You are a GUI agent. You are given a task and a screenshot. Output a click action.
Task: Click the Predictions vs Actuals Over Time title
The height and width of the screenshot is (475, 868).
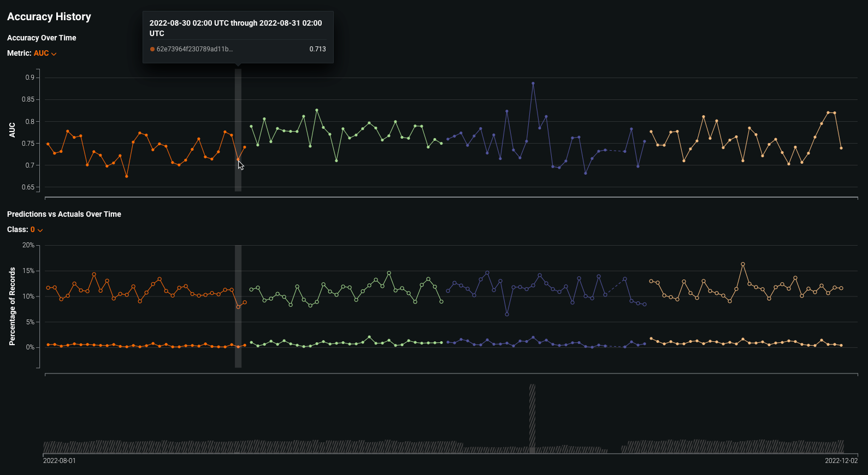tap(64, 214)
